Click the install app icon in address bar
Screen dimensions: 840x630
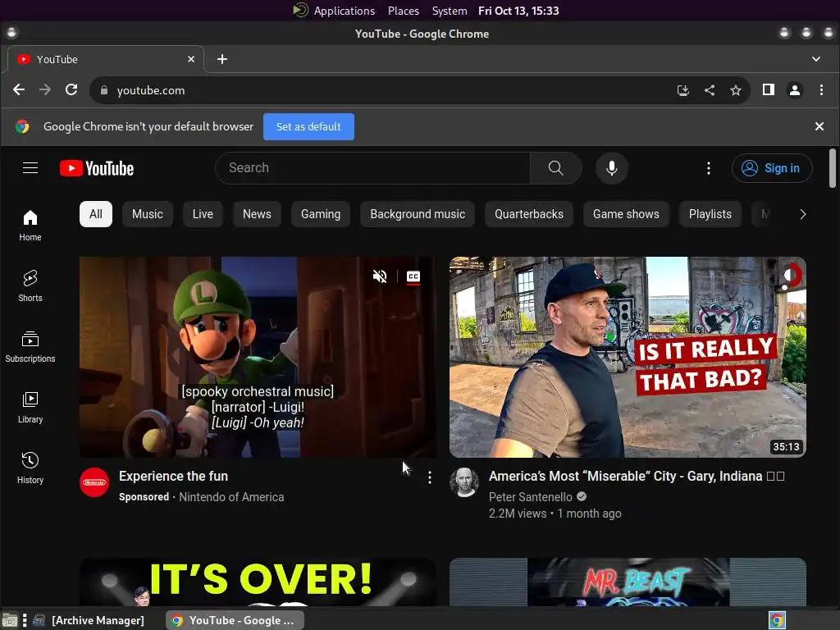[x=683, y=90]
